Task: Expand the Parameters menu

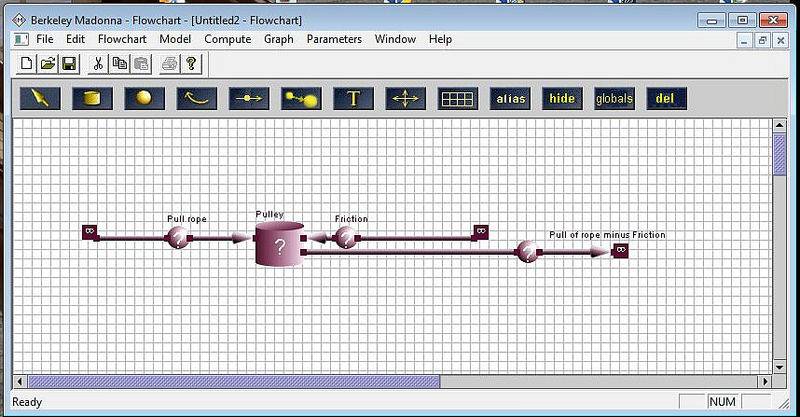Action: (x=334, y=39)
